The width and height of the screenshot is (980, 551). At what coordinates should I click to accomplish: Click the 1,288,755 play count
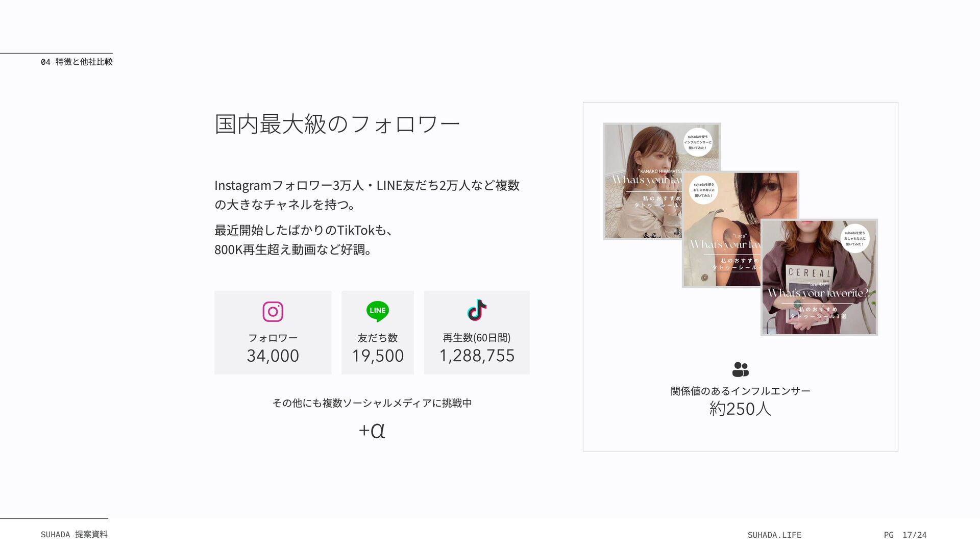pyautogui.click(x=477, y=356)
